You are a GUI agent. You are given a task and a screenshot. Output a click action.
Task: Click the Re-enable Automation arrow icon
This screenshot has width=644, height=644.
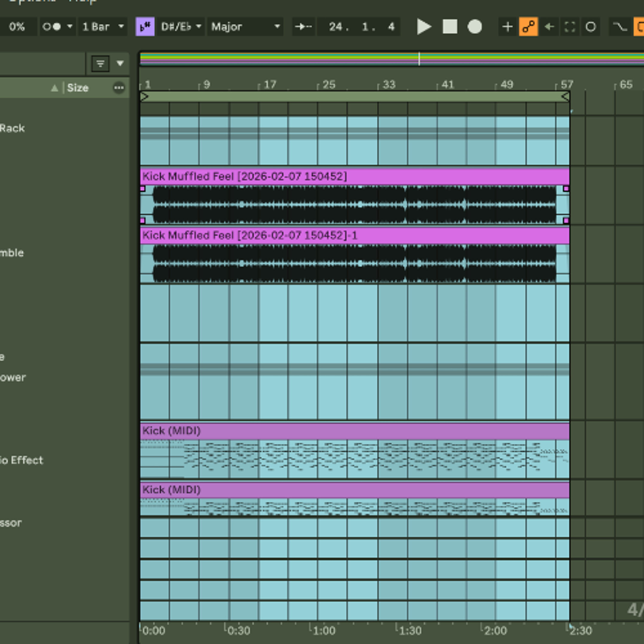tap(549, 27)
